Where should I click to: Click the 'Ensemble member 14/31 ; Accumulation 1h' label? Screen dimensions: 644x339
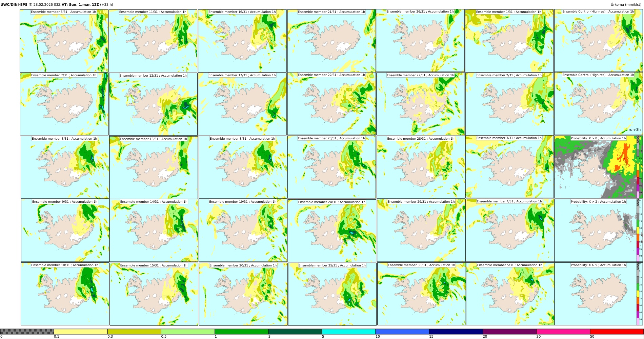pyautogui.click(x=154, y=202)
